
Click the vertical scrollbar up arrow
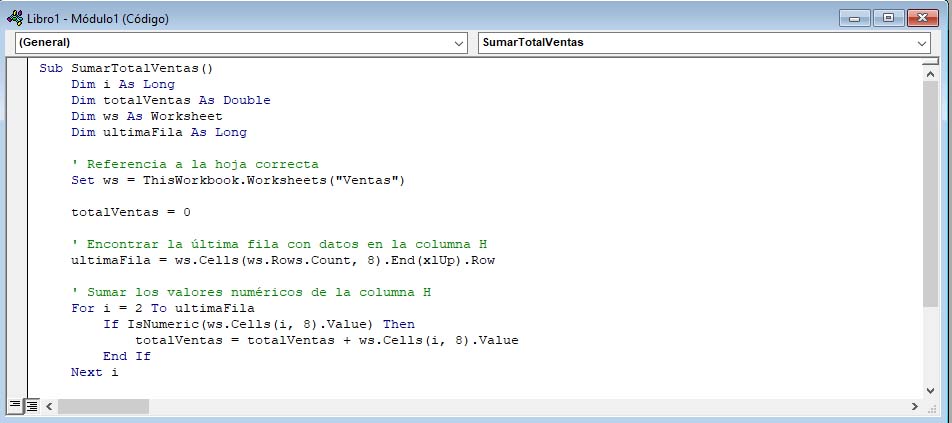[930, 73]
